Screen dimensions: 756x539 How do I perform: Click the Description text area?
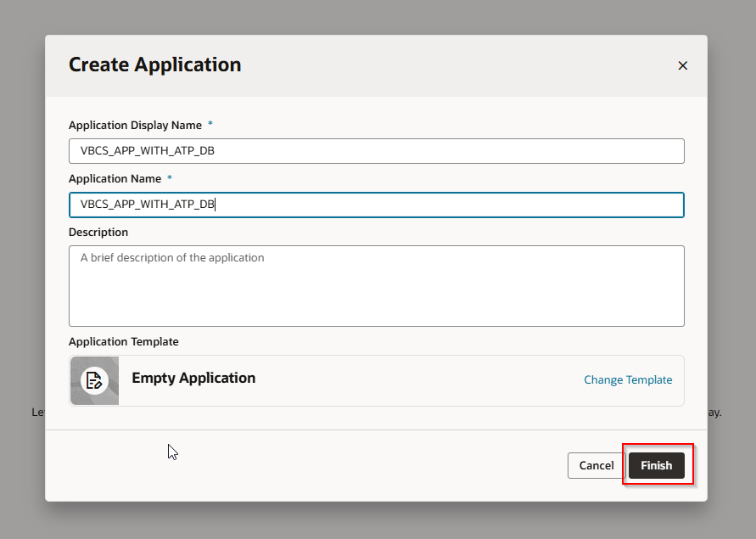click(376, 285)
